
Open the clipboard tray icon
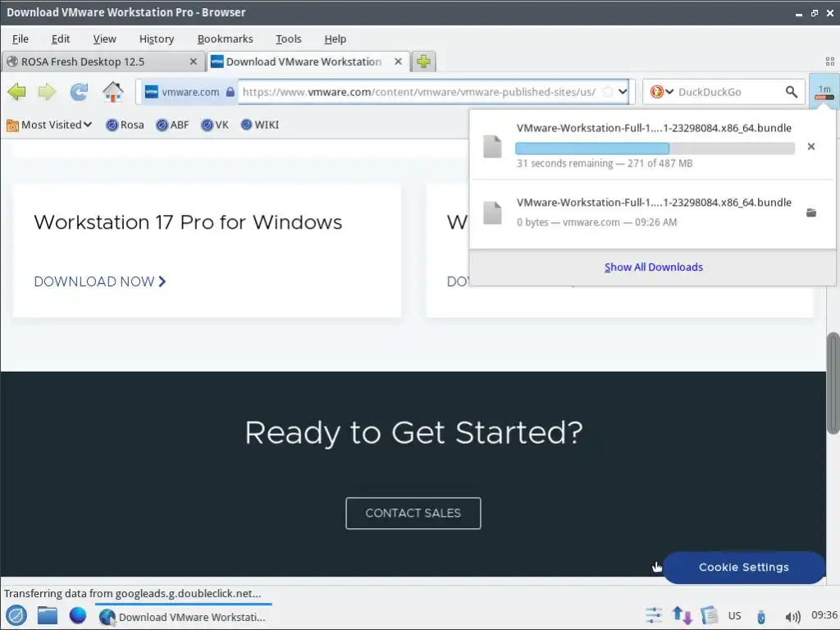click(710, 615)
